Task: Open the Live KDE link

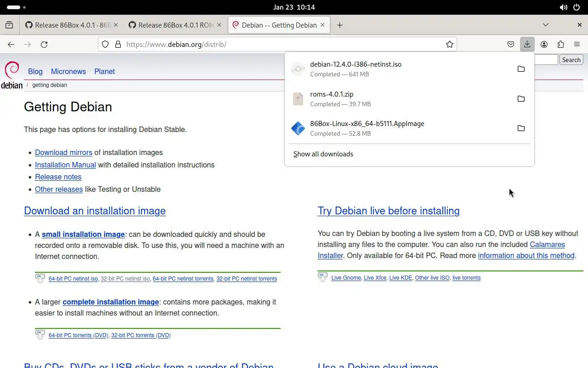Action: (x=401, y=278)
